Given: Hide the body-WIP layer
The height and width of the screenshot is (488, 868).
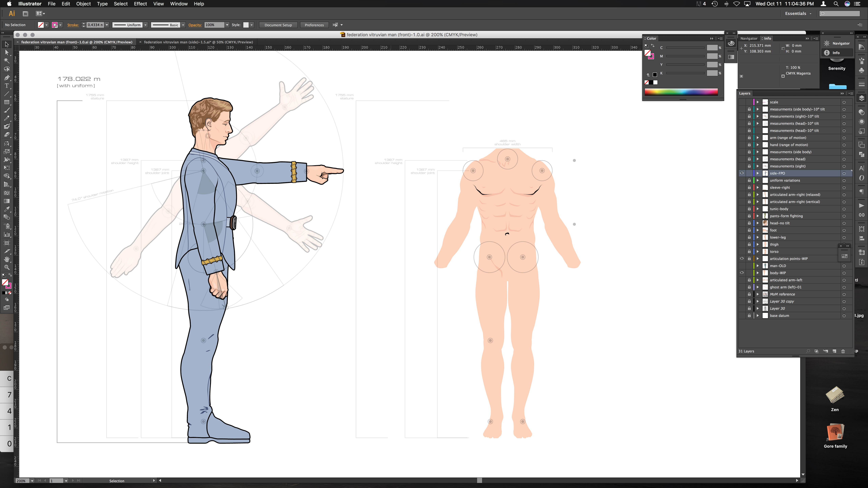Looking at the screenshot, I should pyautogui.click(x=742, y=273).
